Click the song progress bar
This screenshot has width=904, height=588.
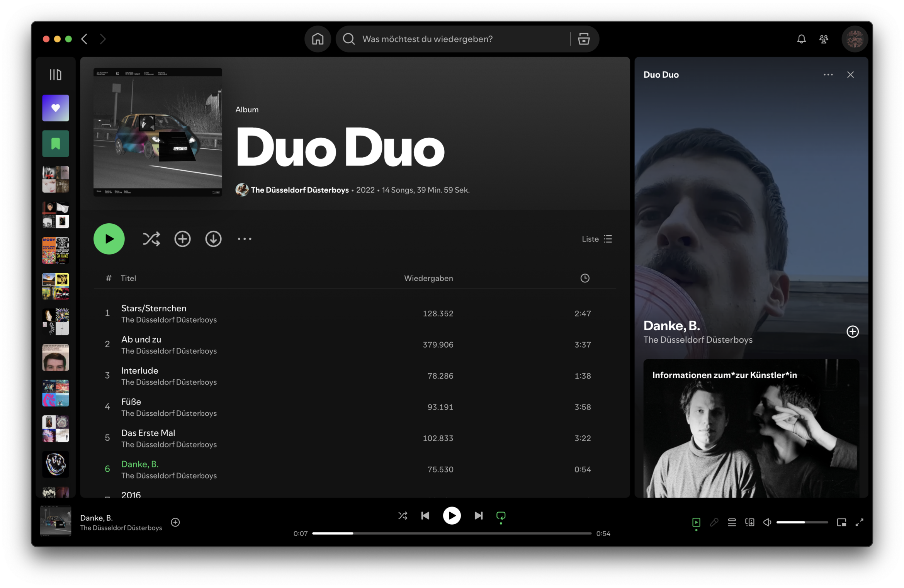(x=451, y=533)
